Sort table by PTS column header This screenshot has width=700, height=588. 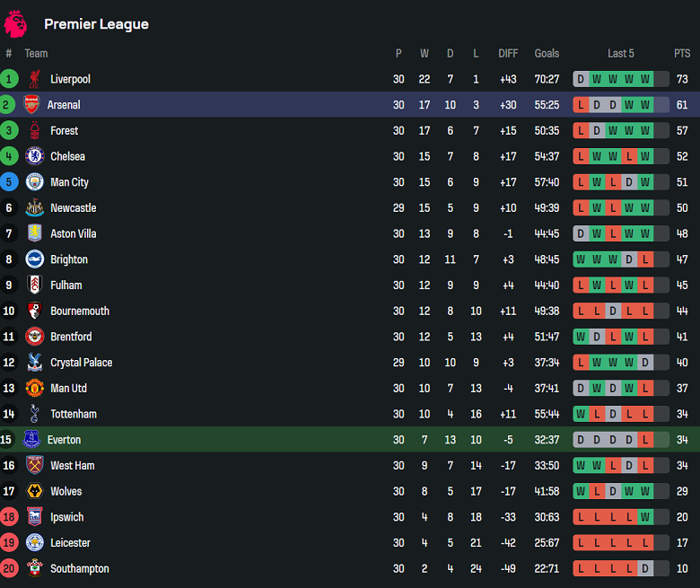pos(682,54)
